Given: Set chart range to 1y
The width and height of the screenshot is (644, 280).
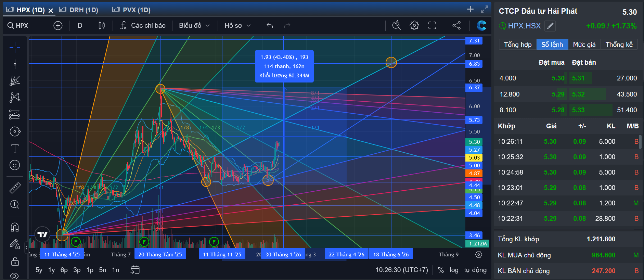Looking at the screenshot, I should pyautogui.click(x=52, y=270).
